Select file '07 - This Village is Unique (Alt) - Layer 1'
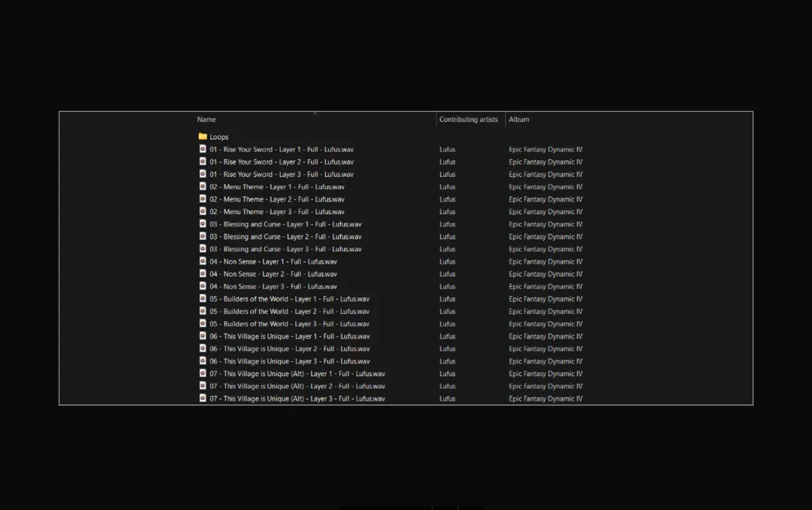812x510 pixels. point(297,373)
